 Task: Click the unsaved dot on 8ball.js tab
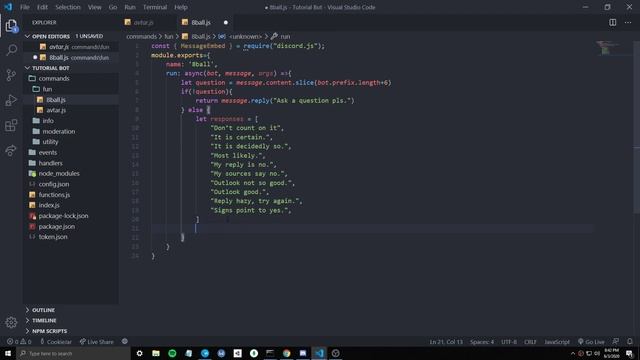click(226, 22)
